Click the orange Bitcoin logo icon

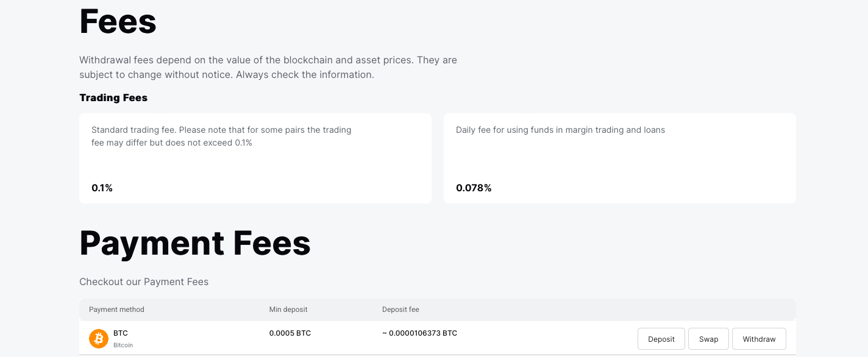(x=99, y=339)
